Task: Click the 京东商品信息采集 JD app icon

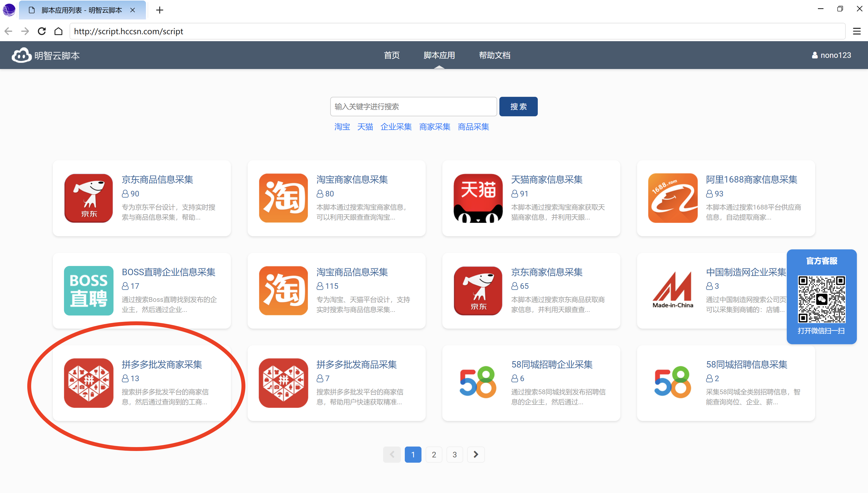Action: (88, 198)
